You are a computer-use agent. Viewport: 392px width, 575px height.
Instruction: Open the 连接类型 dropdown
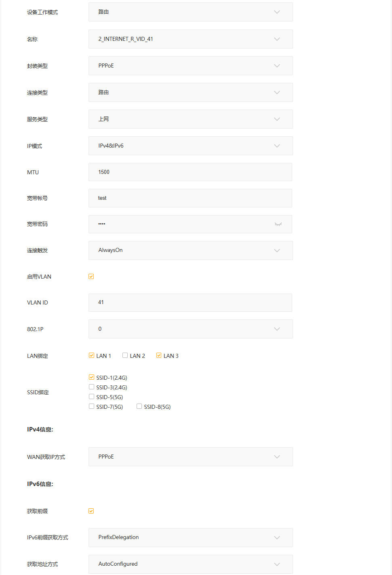(191, 92)
